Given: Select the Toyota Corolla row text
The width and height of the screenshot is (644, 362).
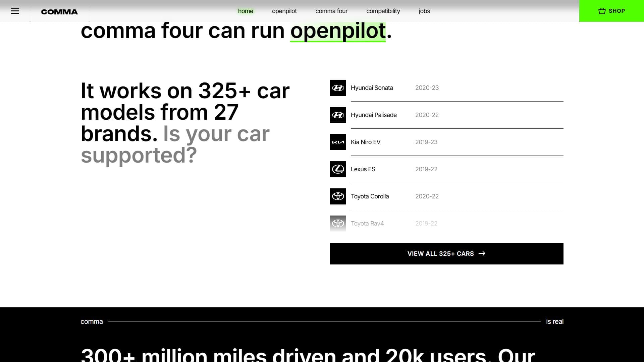Looking at the screenshot, I should pyautogui.click(x=370, y=196).
